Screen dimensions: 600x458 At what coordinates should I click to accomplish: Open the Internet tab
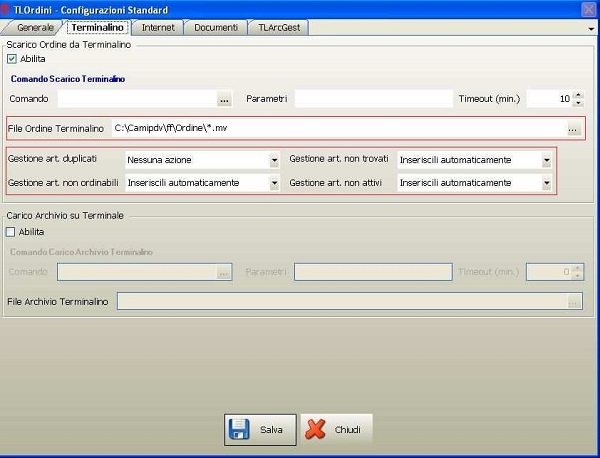(160, 27)
